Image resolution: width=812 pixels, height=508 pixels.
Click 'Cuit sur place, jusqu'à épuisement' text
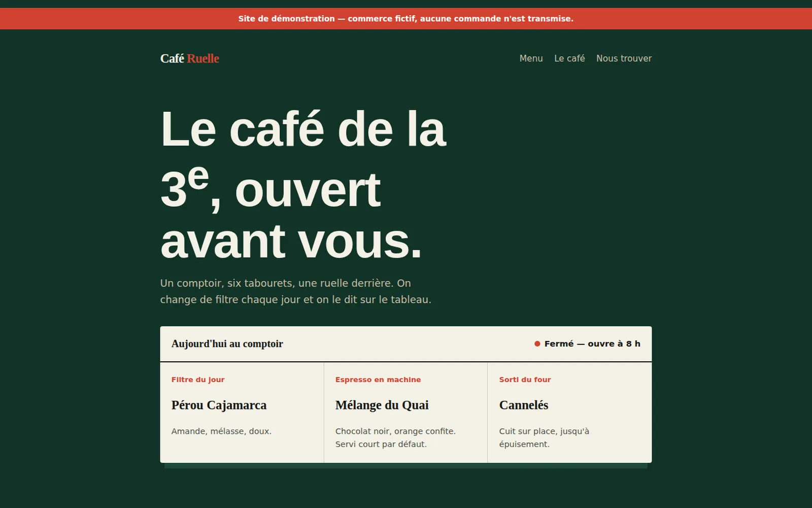click(x=544, y=437)
